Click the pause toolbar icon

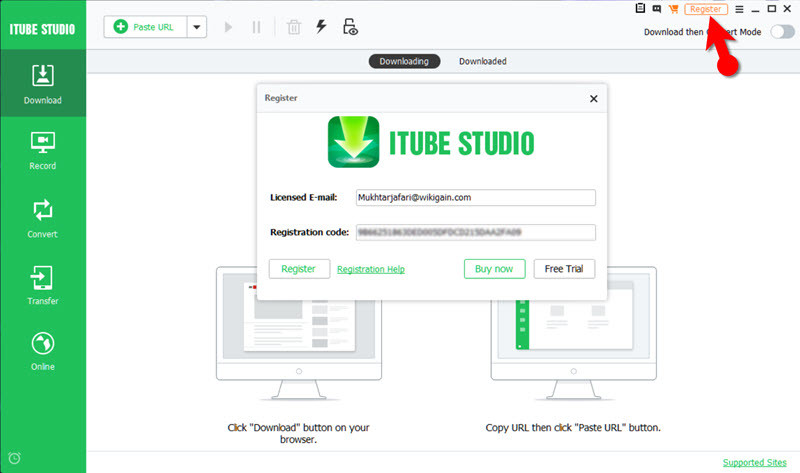point(256,27)
